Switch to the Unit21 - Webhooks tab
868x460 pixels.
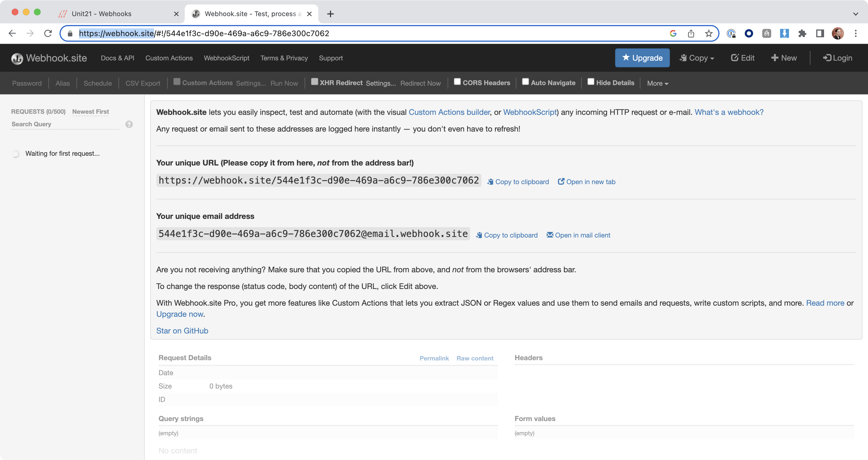tap(102, 14)
